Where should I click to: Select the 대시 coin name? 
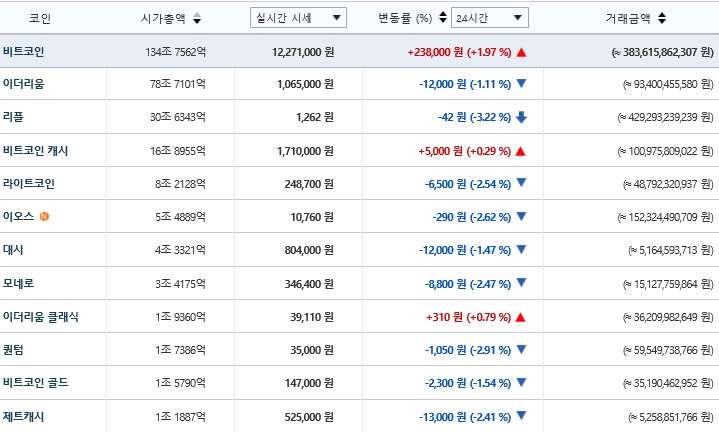click(x=13, y=250)
